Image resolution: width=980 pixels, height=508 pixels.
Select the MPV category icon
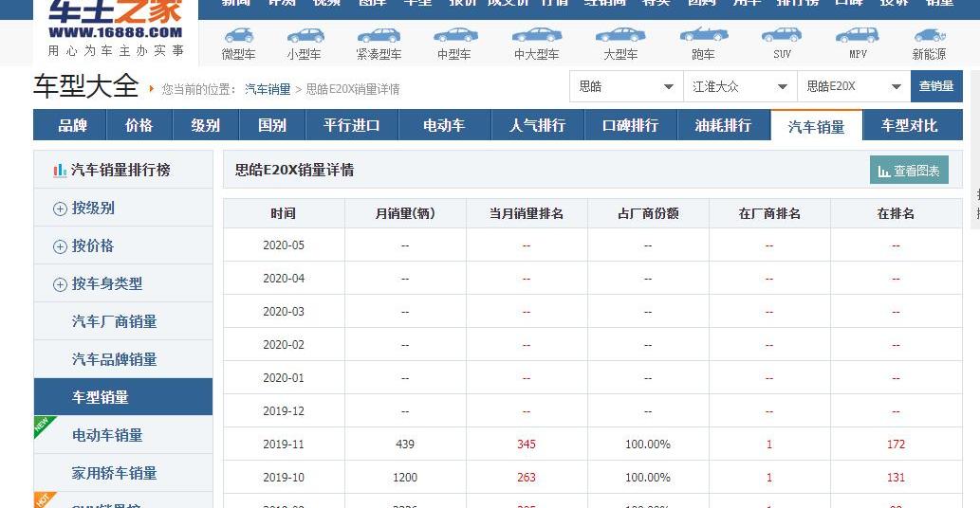pyautogui.click(x=858, y=35)
